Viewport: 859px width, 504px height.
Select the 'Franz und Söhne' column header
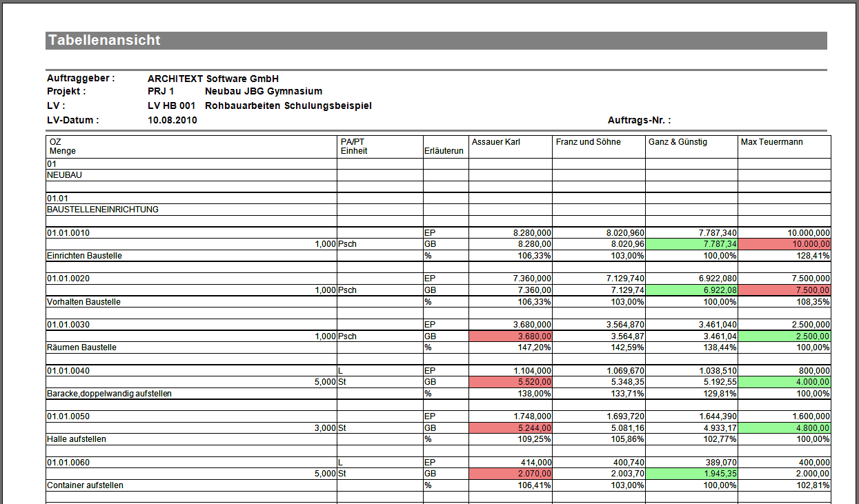click(x=588, y=142)
